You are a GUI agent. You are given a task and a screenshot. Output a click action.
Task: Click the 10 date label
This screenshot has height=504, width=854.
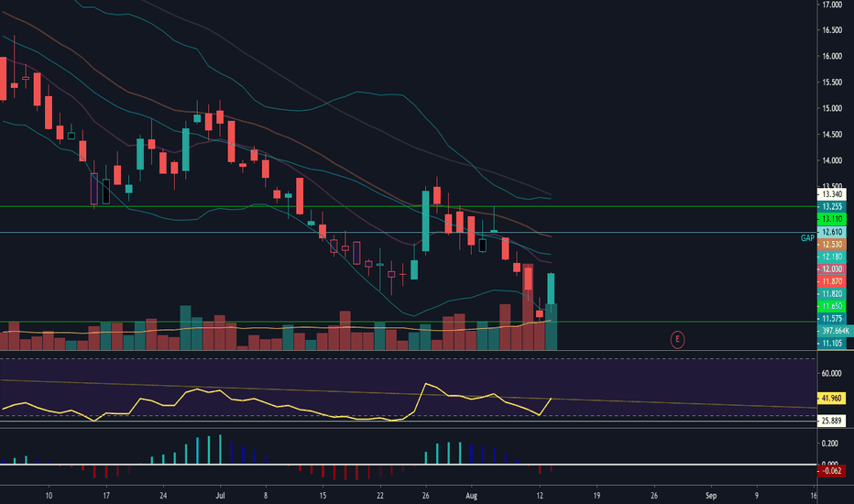click(x=49, y=496)
